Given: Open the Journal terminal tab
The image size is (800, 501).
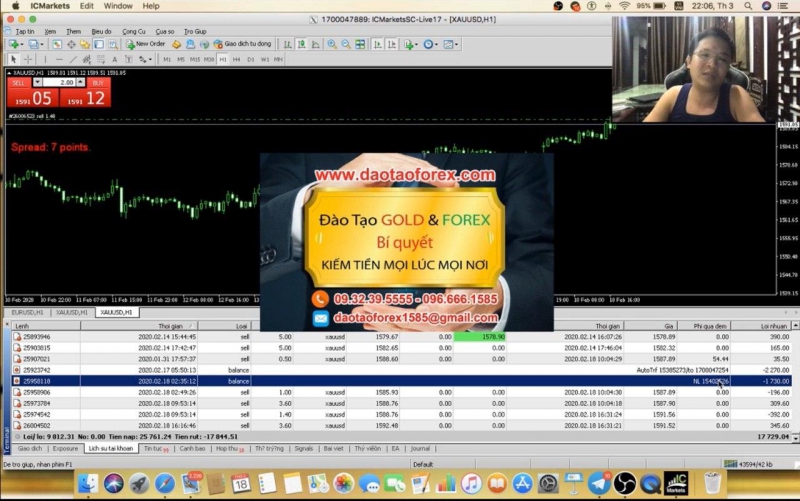Looking at the screenshot, I should 420,448.
